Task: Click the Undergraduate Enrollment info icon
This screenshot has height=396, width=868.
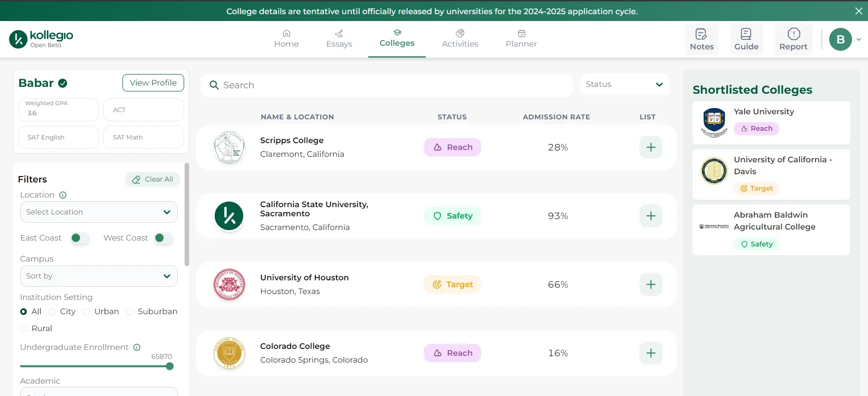Action: coord(137,348)
